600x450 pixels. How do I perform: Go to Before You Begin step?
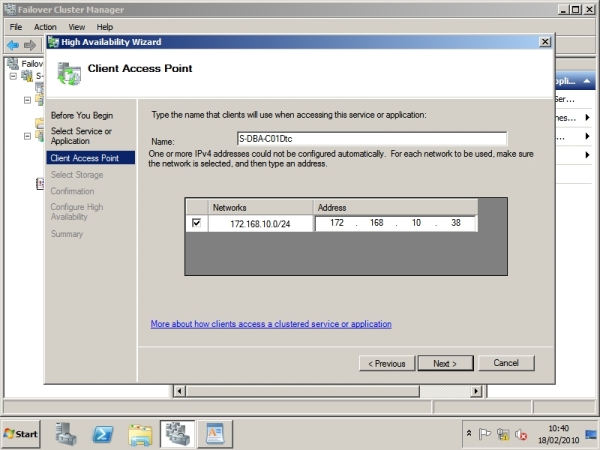82,115
